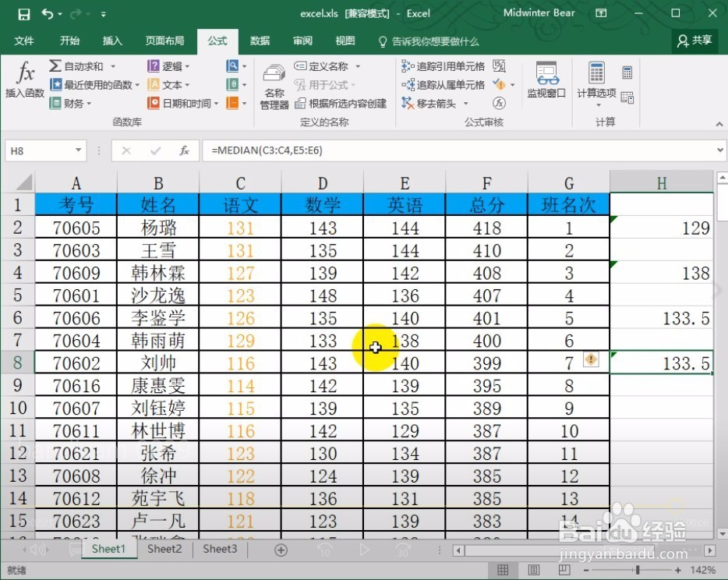Select the whole sheet with corner button
Screen dimensions: 728x580
pos(23,182)
